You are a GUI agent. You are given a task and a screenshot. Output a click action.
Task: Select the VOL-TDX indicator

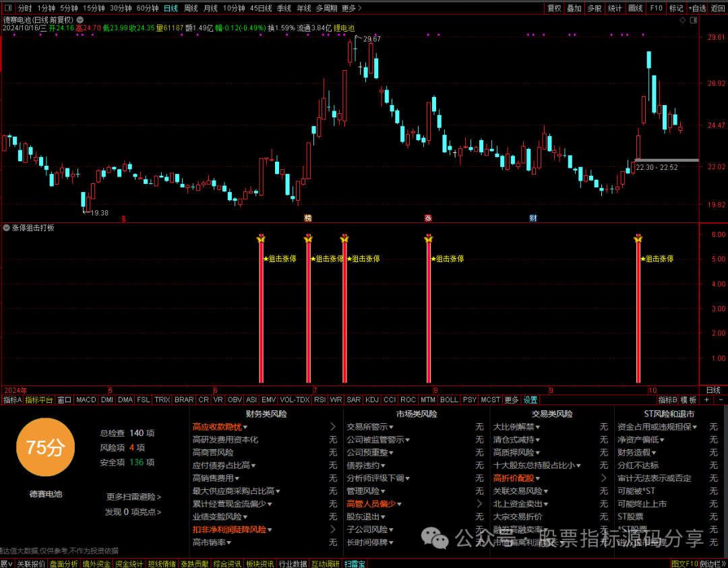(295, 400)
